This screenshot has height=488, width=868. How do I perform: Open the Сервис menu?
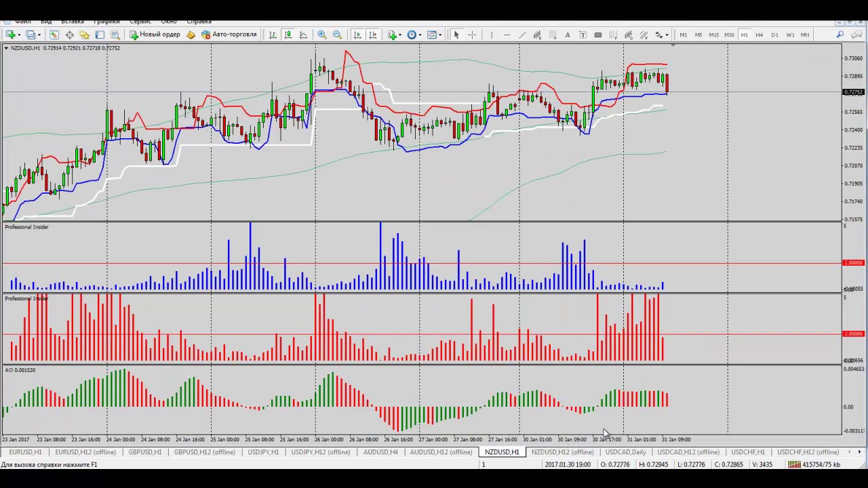point(140,22)
